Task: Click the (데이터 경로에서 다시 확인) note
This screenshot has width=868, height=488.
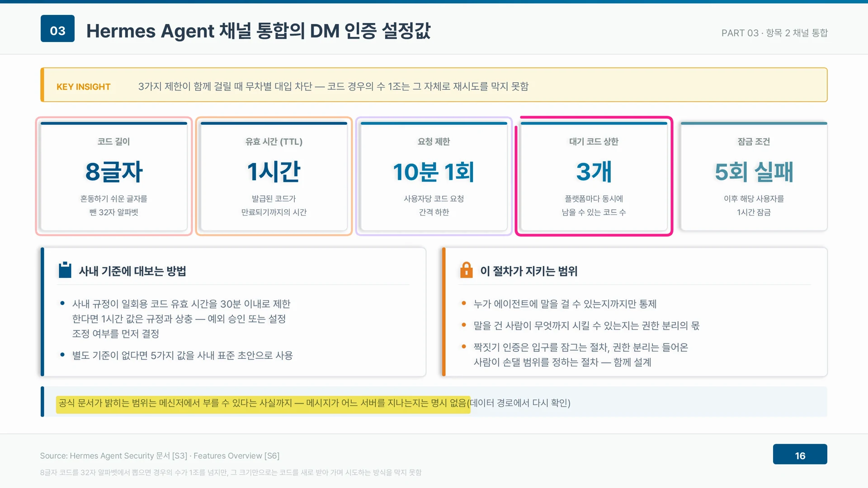Action: 519,403
